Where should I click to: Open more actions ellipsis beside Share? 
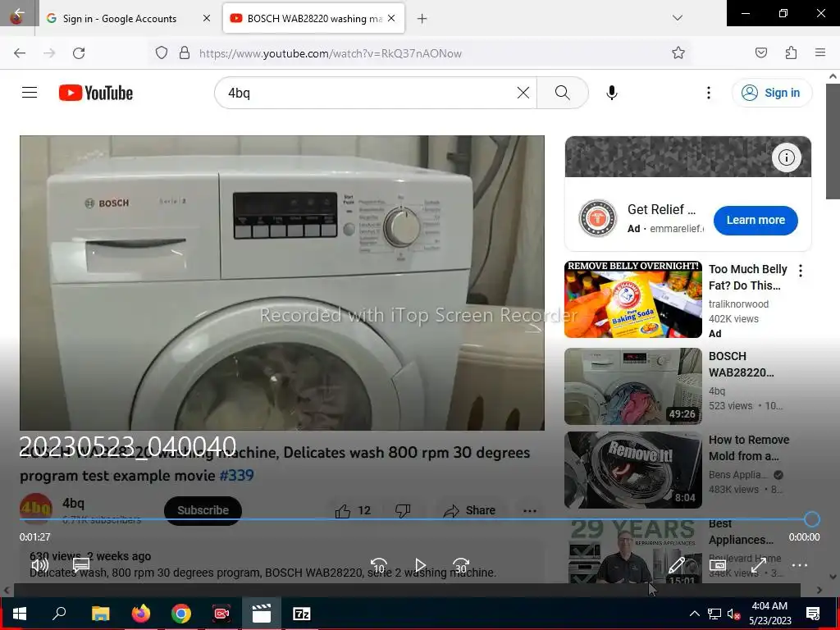[x=529, y=510]
